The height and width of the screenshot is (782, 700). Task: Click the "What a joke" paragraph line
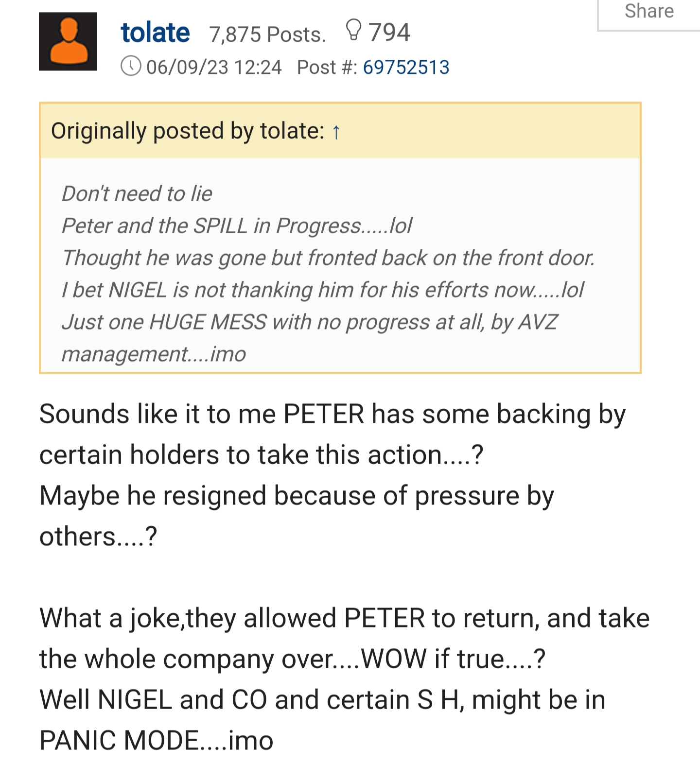click(x=344, y=618)
